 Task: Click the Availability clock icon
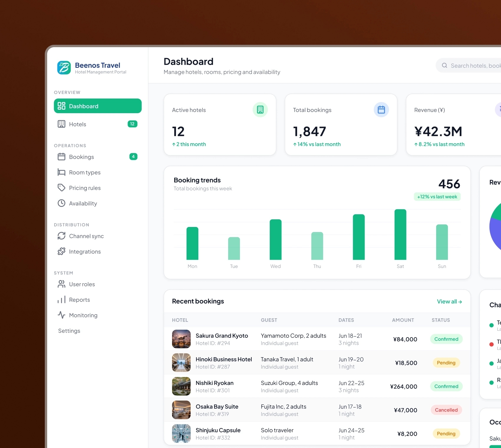pyautogui.click(x=61, y=203)
